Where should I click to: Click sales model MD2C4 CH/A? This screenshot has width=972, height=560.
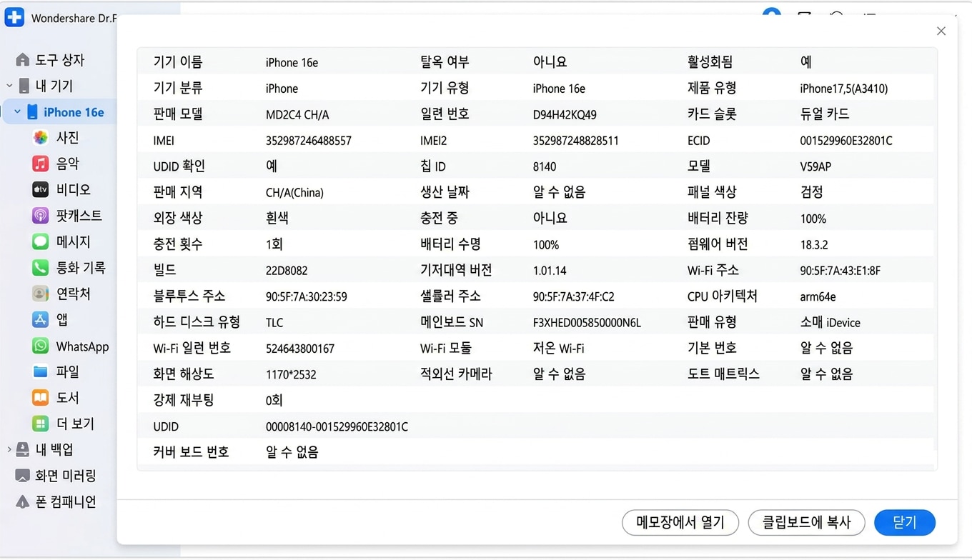[297, 114]
